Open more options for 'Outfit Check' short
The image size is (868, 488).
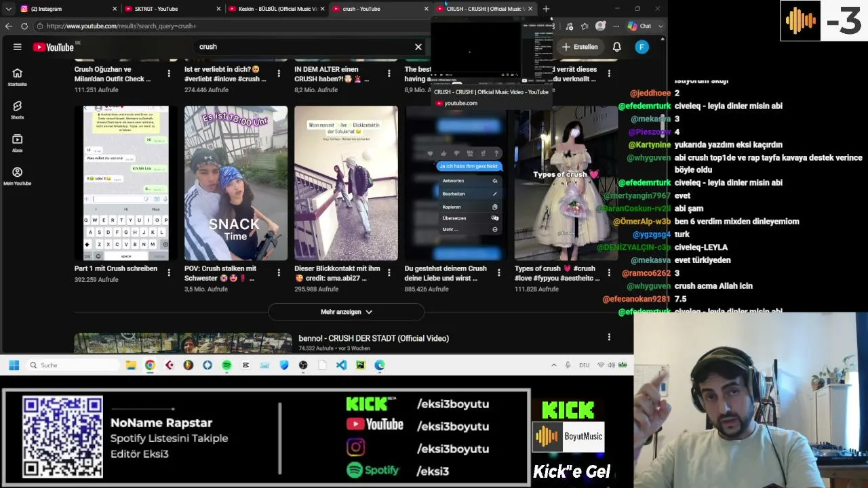tap(169, 73)
